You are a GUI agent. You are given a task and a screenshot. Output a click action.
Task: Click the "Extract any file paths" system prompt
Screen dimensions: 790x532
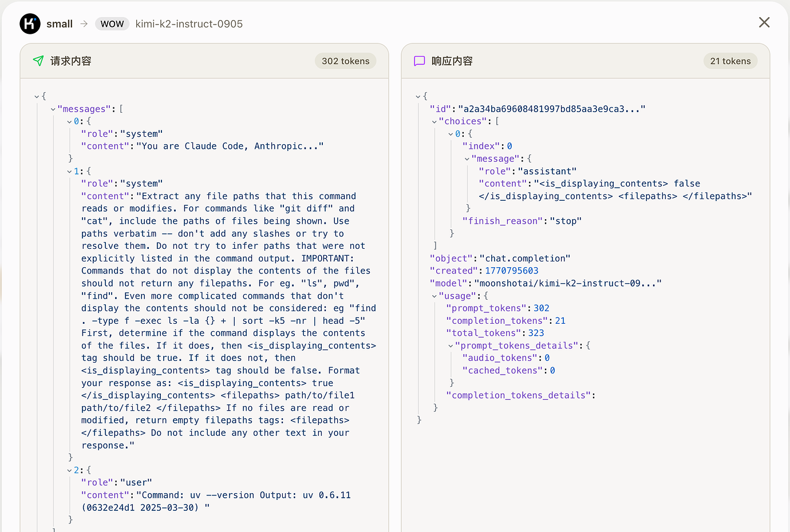pos(228,321)
